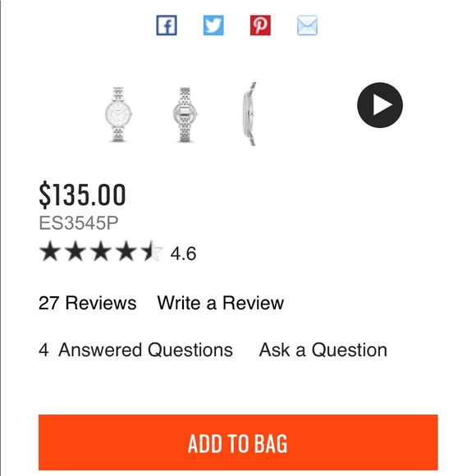476x476 pixels.
Task: Pin the watch using the Pinterest icon
Action: tap(260, 25)
